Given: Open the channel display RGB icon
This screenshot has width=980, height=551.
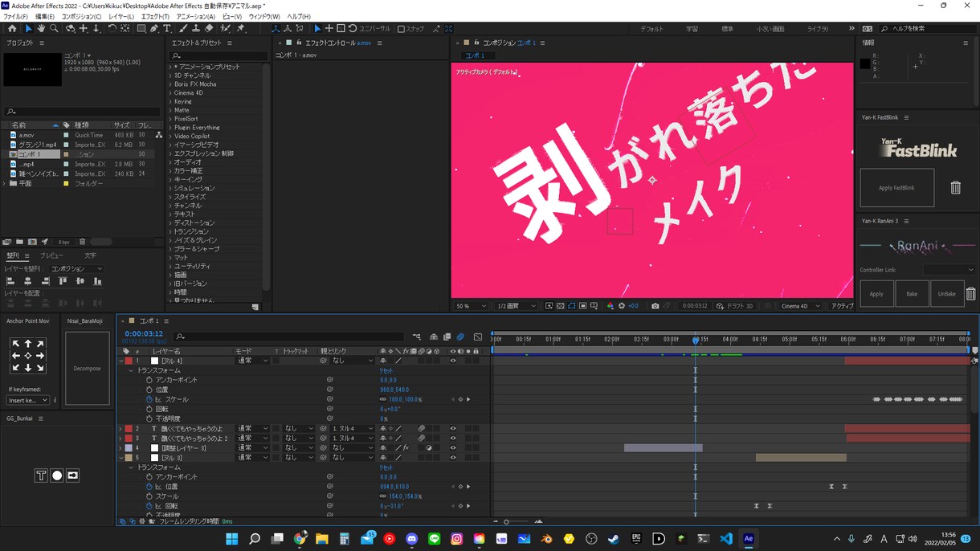Looking at the screenshot, I should coord(610,306).
